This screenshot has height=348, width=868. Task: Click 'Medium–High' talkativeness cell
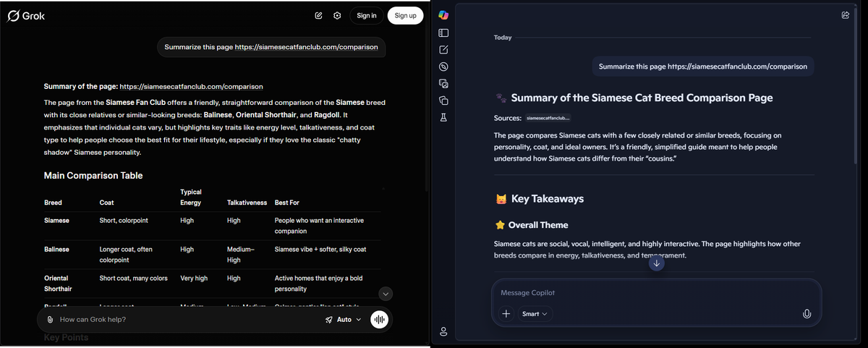pyautogui.click(x=241, y=254)
